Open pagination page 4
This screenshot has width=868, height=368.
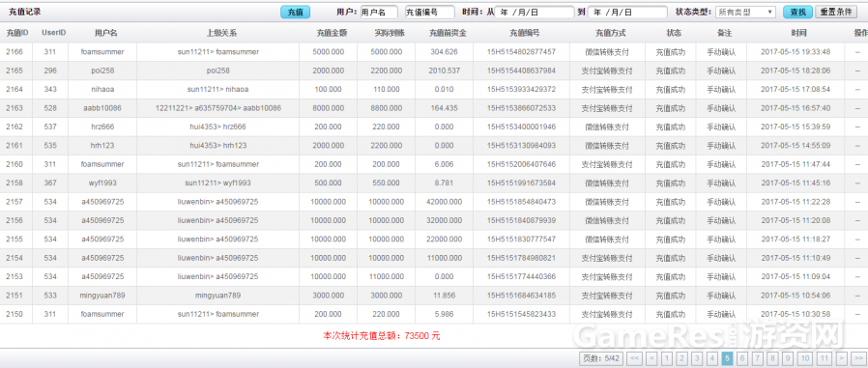click(712, 358)
